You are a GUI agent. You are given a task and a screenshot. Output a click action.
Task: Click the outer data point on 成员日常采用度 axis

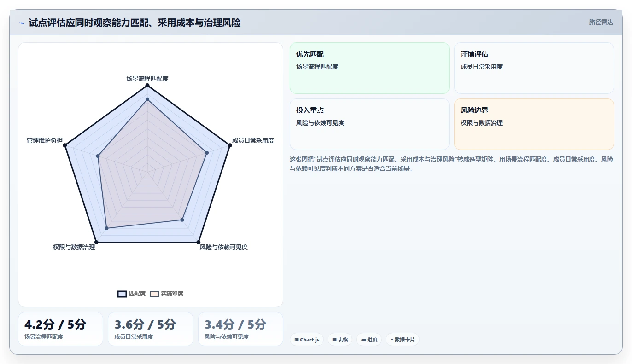coord(230,145)
